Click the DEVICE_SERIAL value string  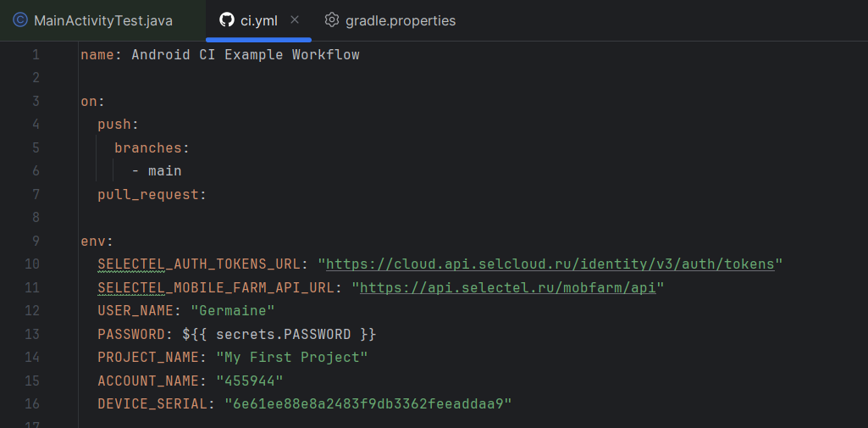pos(368,404)
